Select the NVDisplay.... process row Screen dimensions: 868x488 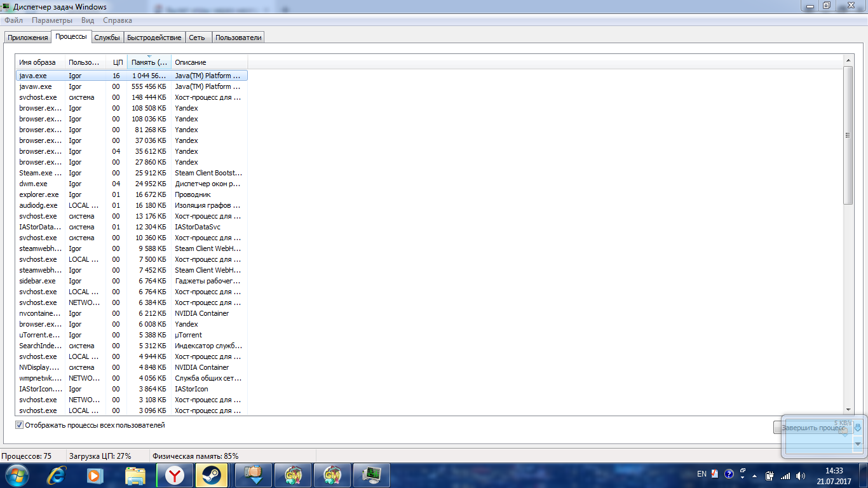132,367
